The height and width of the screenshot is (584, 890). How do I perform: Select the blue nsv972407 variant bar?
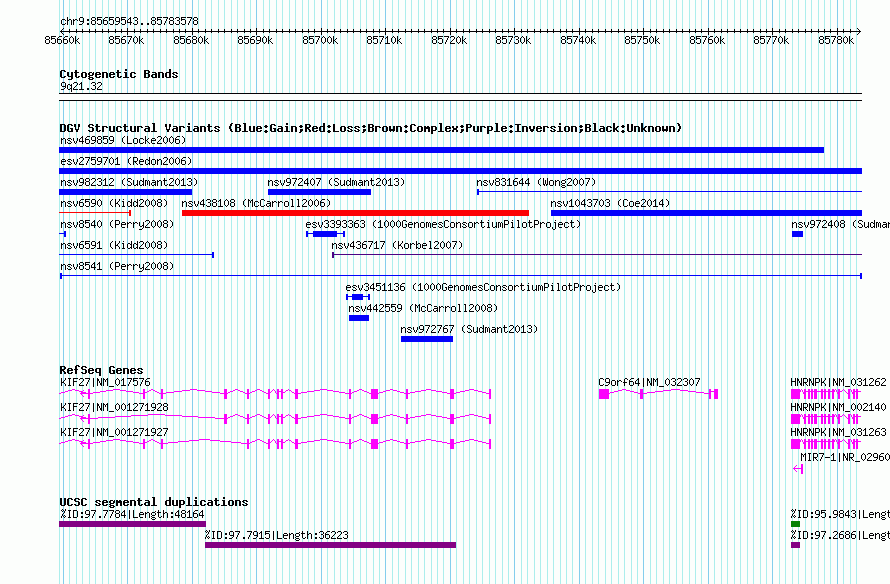[x=319, y=192]
